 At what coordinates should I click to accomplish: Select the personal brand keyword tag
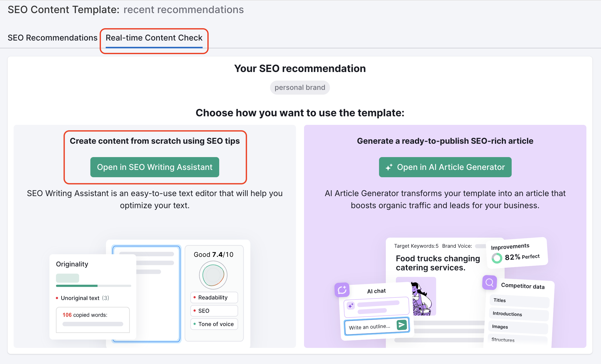(300, 88)
